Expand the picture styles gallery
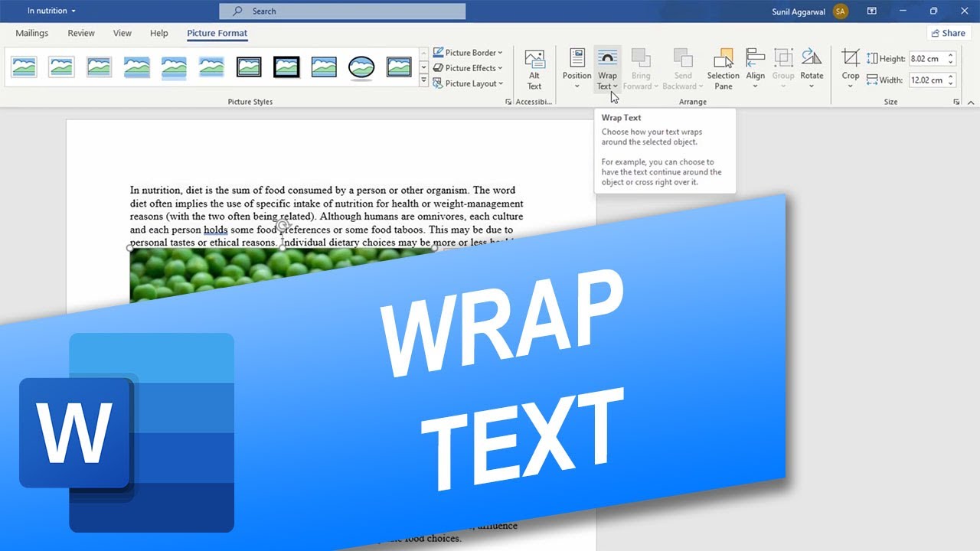Screen dimensions: 980x551 (423, 83)
